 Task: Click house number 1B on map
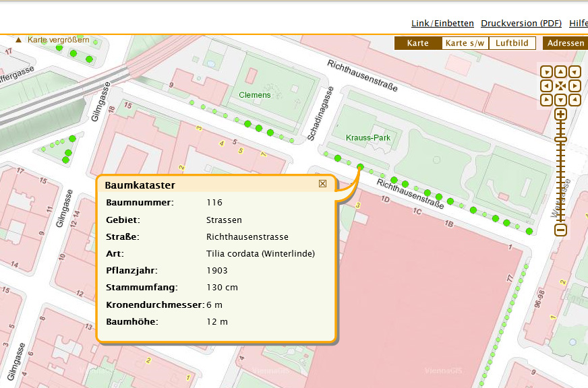(449, 224)
